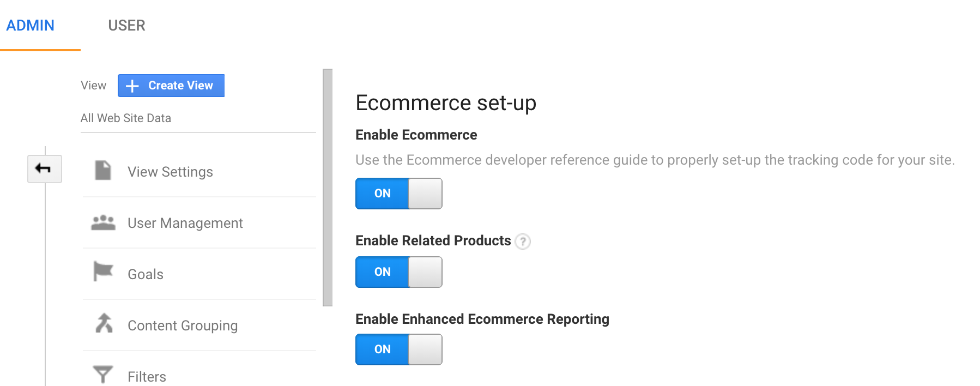Click the Filters funnel icon
The height and width of the screenshot is (386, 980).
103,375
